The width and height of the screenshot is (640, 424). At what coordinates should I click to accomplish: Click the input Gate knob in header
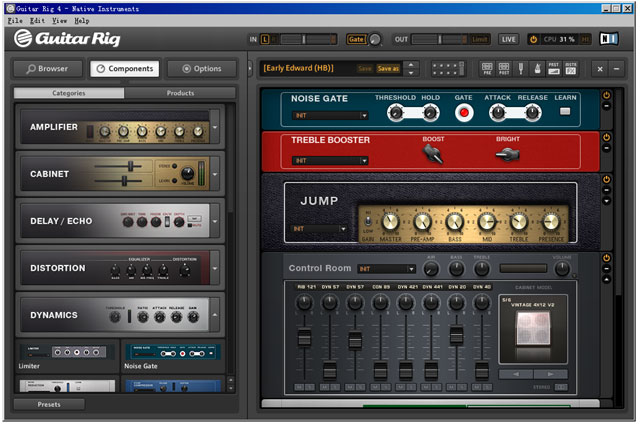pyautogui.click(x=375, y=39)
